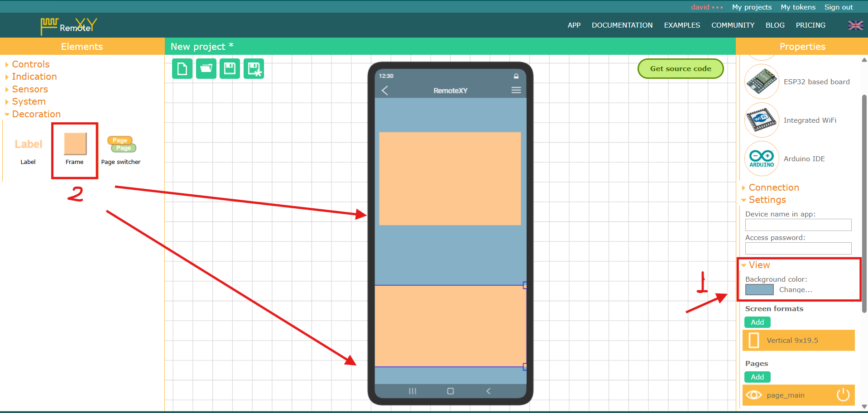Screen dimensions: 868x413
Task: Toggle page_main visibility eye icon
Action: (754, 395)
